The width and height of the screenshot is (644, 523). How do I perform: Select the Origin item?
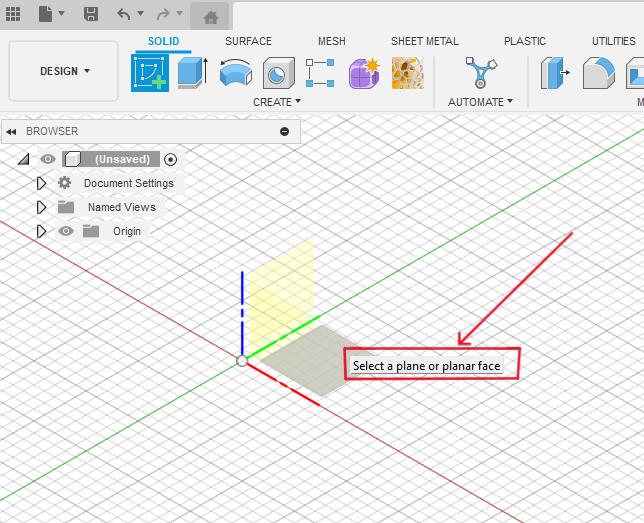click(127, 231)
